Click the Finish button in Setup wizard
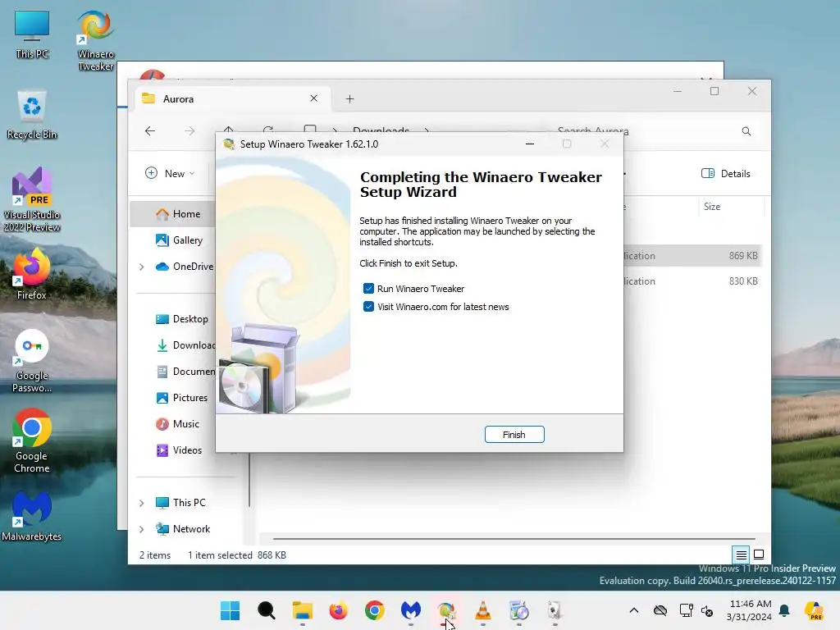Image resolution: width=840 pixels, height=630 pixels. click(x=514, y=435)
